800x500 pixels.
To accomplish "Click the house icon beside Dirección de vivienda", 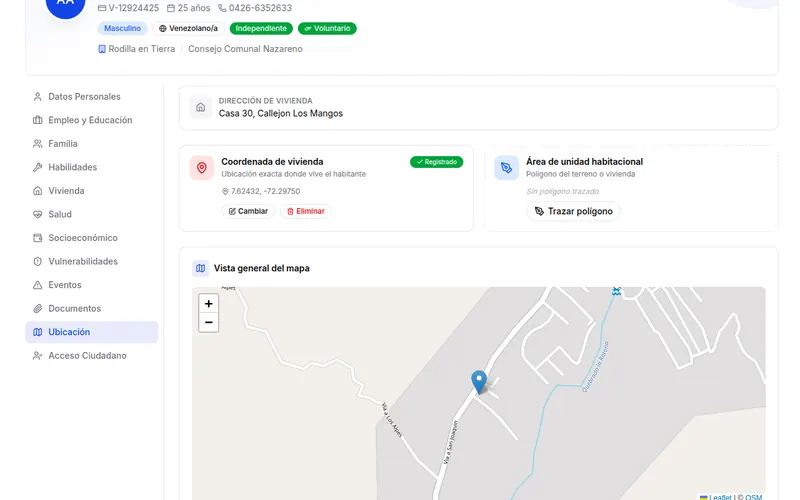I will (x=201, y=107).
